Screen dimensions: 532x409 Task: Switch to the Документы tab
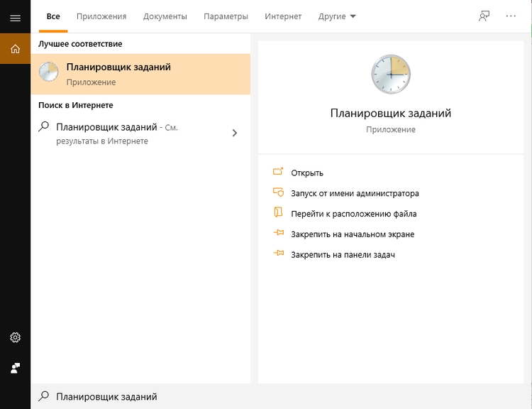(x=165, y=16)
